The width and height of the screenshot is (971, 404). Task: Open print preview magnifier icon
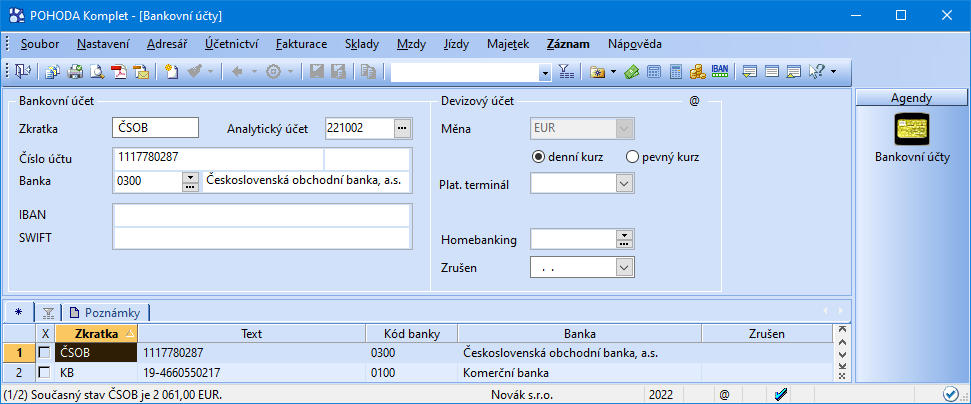97,71
